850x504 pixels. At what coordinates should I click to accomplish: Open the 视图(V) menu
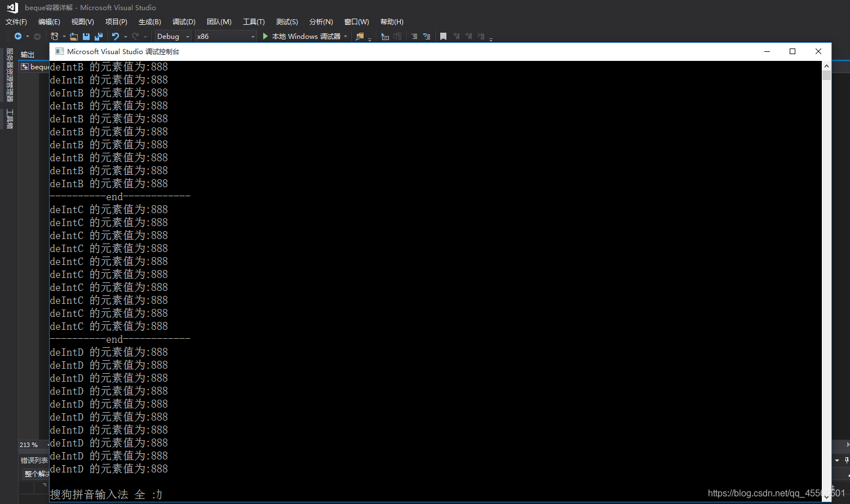point(82,22)
